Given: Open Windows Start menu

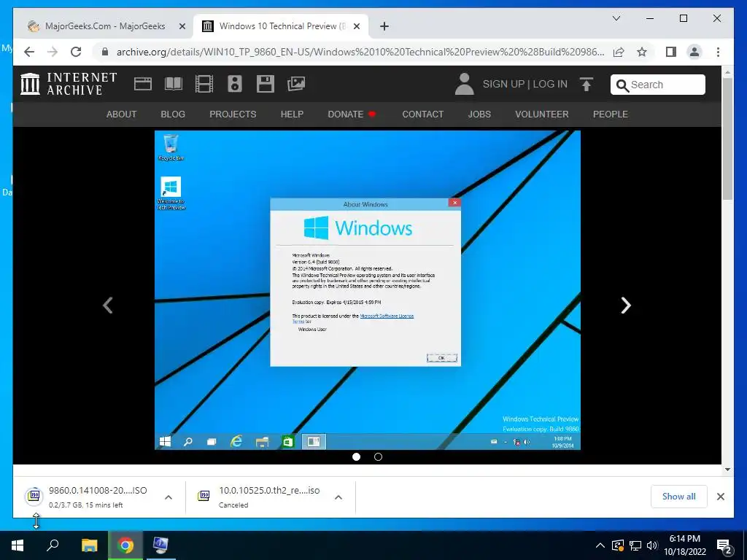Looking at the screenshot, I should click(18, 545).
